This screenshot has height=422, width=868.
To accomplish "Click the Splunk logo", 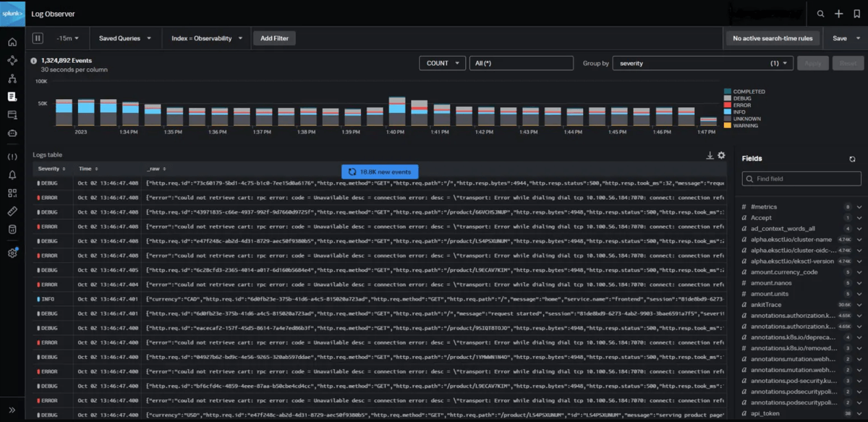I will [12, 14].
